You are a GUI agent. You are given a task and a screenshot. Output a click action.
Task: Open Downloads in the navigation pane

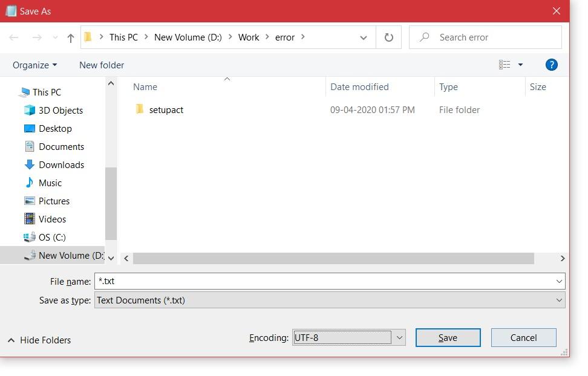tap(62, 165)
